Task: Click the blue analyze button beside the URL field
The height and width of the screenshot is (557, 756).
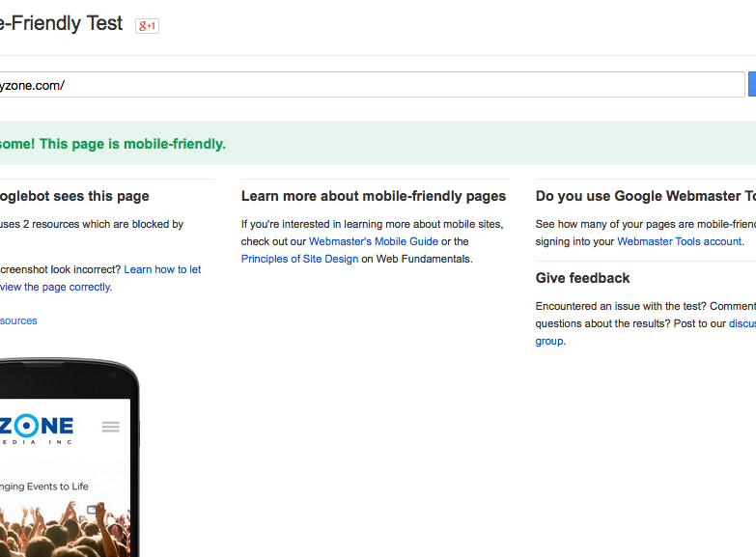Action: coord(752,84)
